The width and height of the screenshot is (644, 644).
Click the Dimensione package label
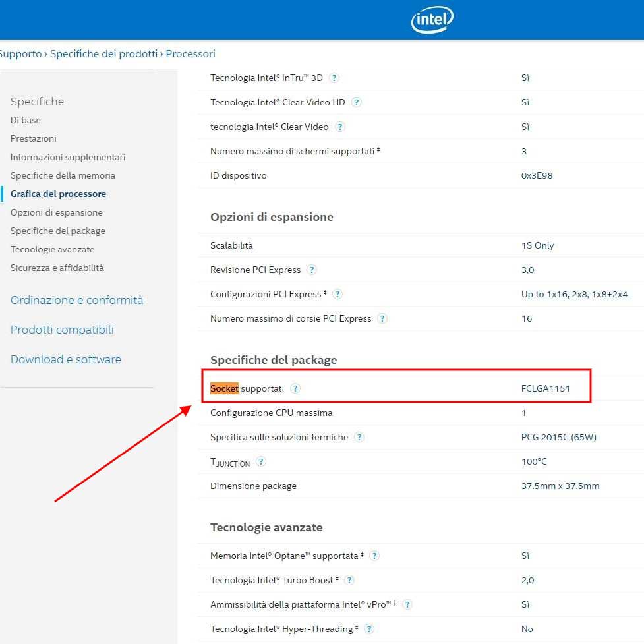253,486
